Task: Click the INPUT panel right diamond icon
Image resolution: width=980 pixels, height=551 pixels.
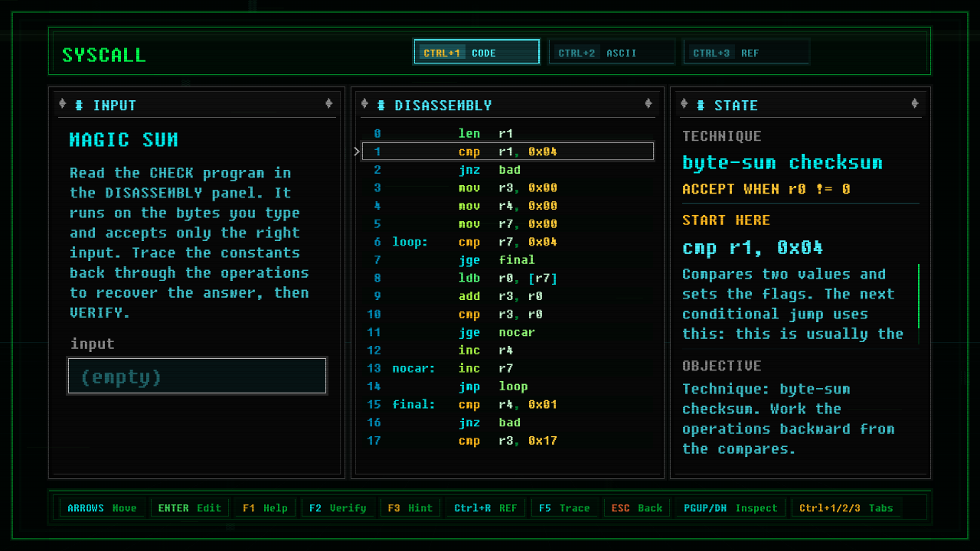Action: click(329, 104)
